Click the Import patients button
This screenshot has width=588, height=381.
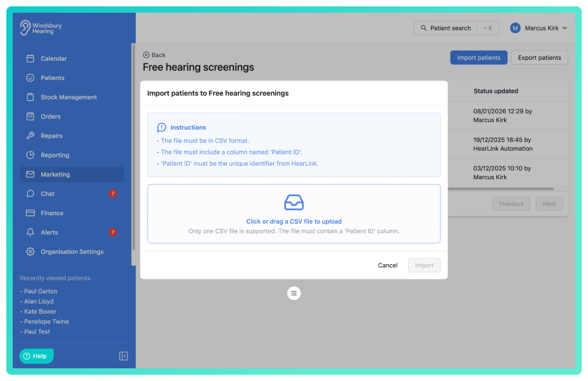479,58
